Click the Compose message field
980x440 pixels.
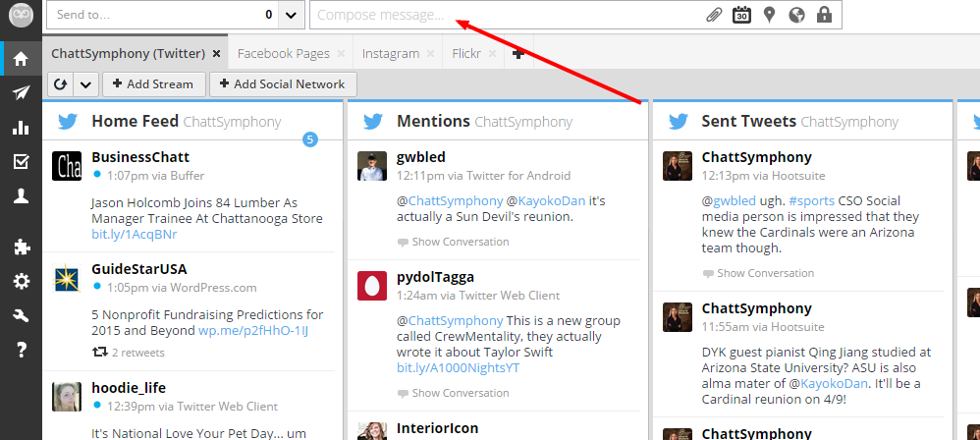(x=507, y=15)
